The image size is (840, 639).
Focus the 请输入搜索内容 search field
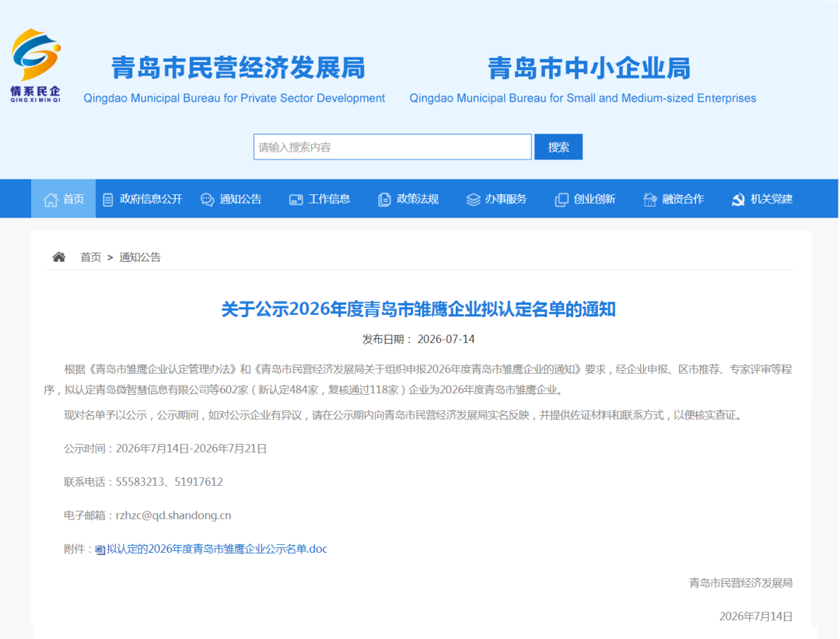(x=393, y=147)
